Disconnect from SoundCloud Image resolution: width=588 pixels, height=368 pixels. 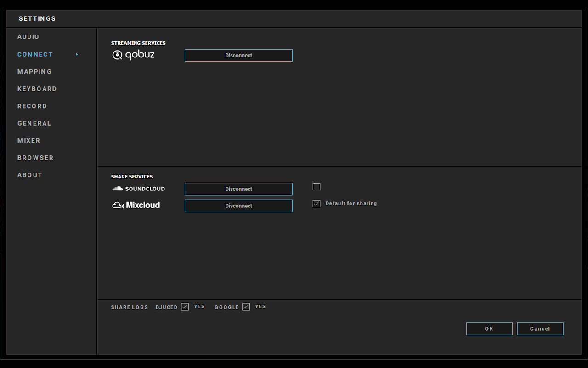(238, 189)
